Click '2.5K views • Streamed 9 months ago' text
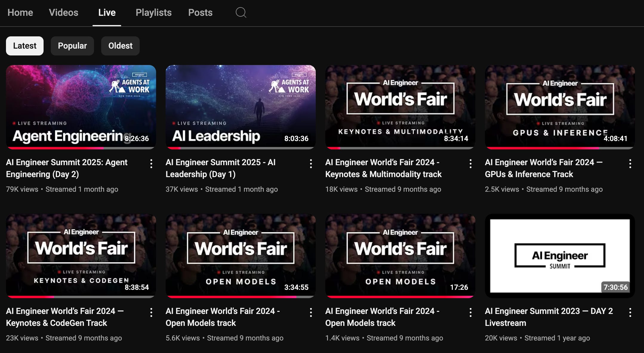 coord(544,189)
